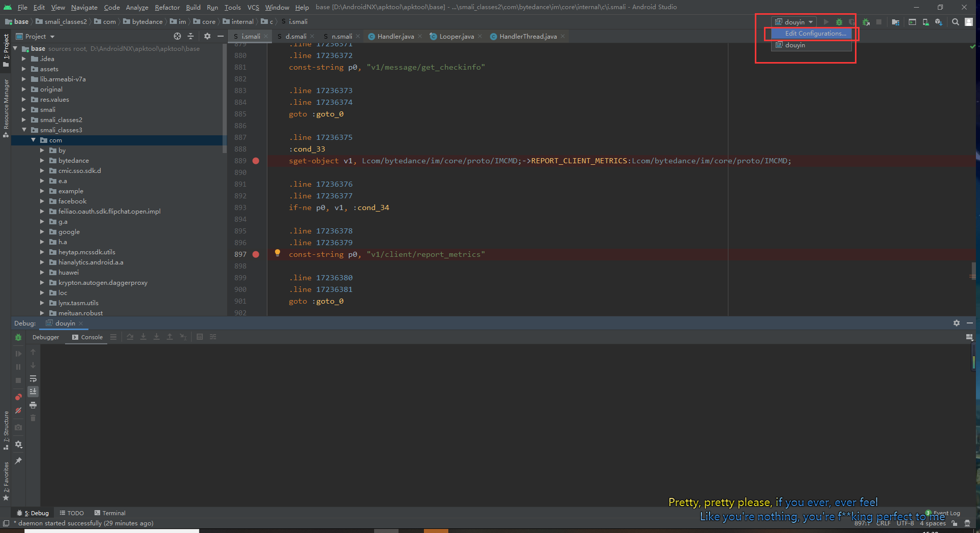This screenshot has height=533, width=980.
Task: Open the Event Log in status bar
Action: click(946, 513)
